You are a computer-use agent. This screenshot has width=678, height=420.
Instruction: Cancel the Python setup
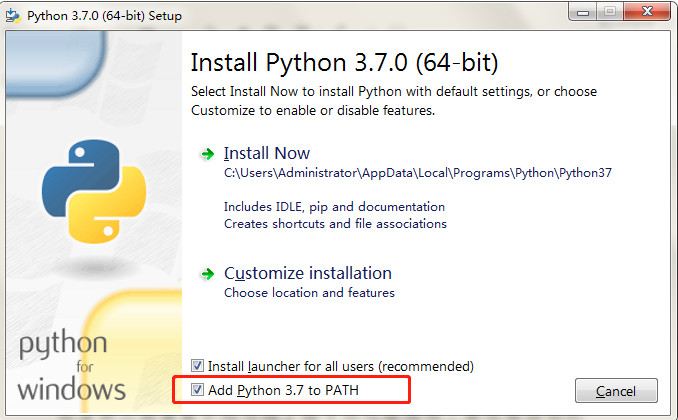pos(616,391)
